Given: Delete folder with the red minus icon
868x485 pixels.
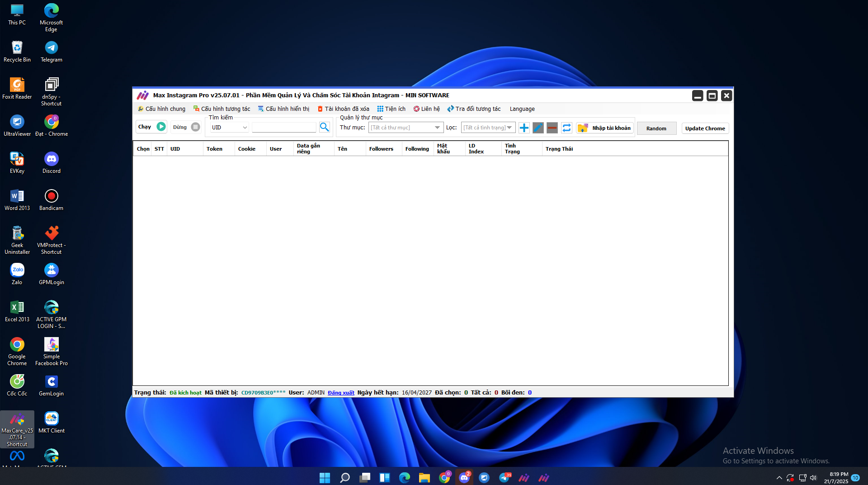Looking at the screenshot, I should click(x=552, y=128).
